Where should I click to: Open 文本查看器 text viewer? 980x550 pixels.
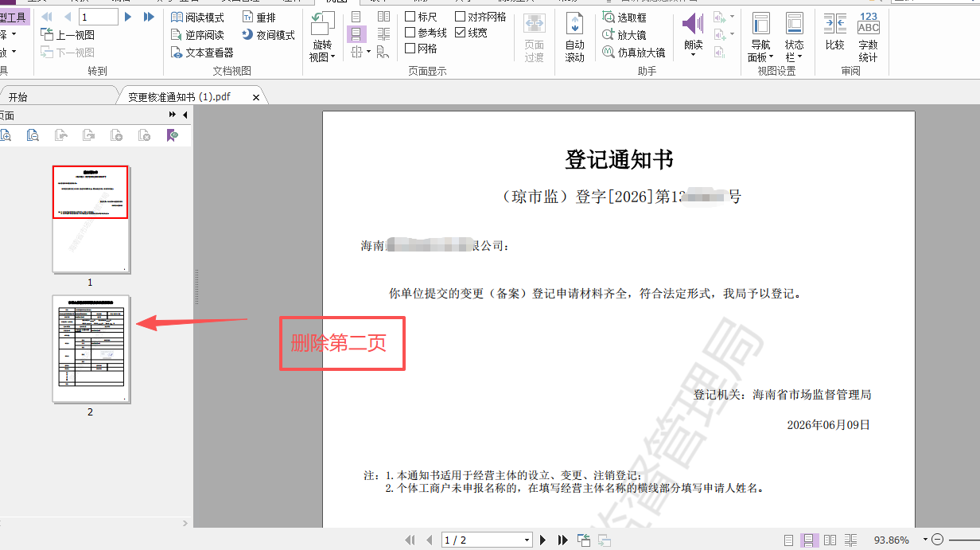[203, 53]
